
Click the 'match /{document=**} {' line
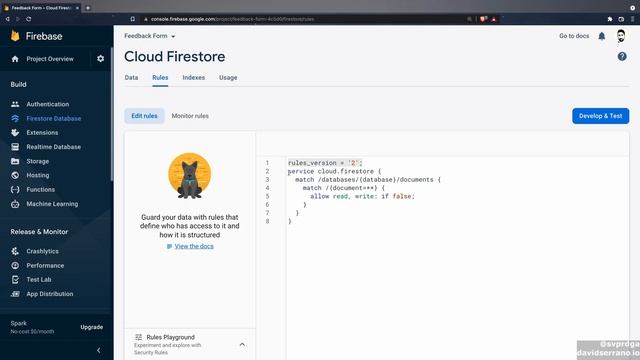pos(343,188)
